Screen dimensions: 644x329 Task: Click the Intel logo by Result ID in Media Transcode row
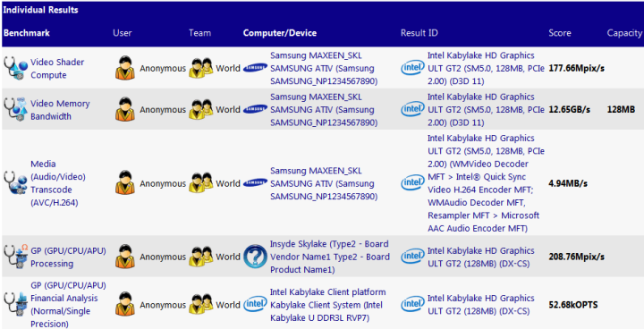[412, 183]
